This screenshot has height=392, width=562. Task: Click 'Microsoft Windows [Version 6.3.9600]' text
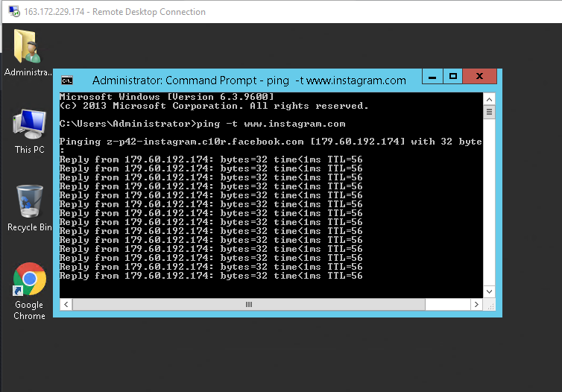167,97
